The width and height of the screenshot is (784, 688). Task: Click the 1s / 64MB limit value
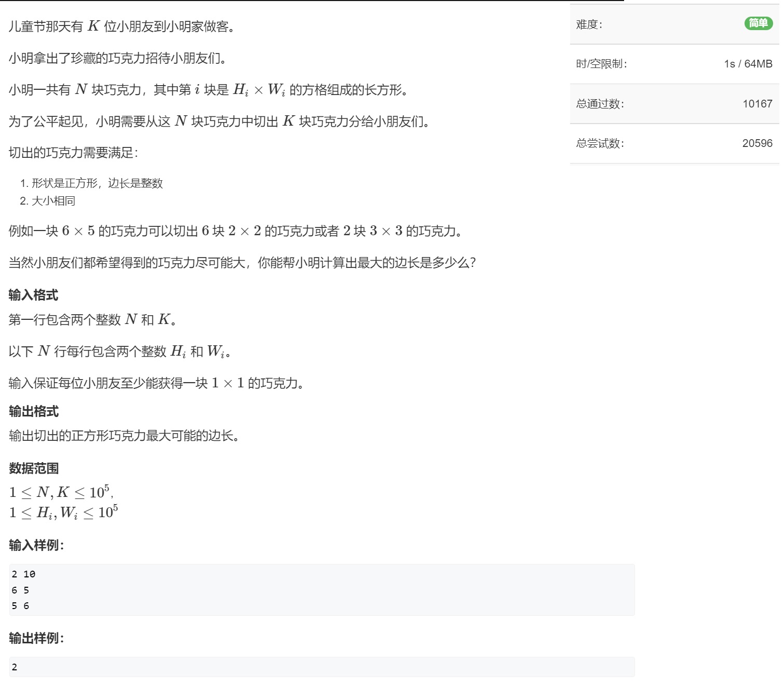[x=748, y=64]
